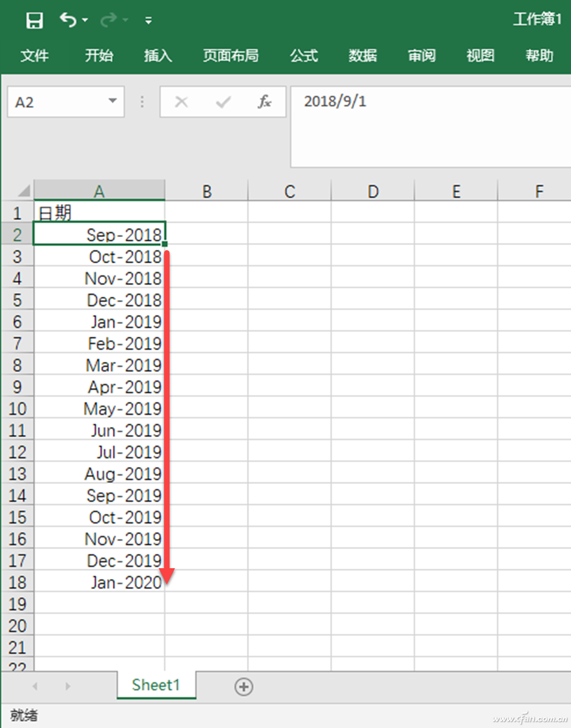Click the Save icon in the quick access toolbar
This screenshot has width=571, height=728.
[34, 20]
